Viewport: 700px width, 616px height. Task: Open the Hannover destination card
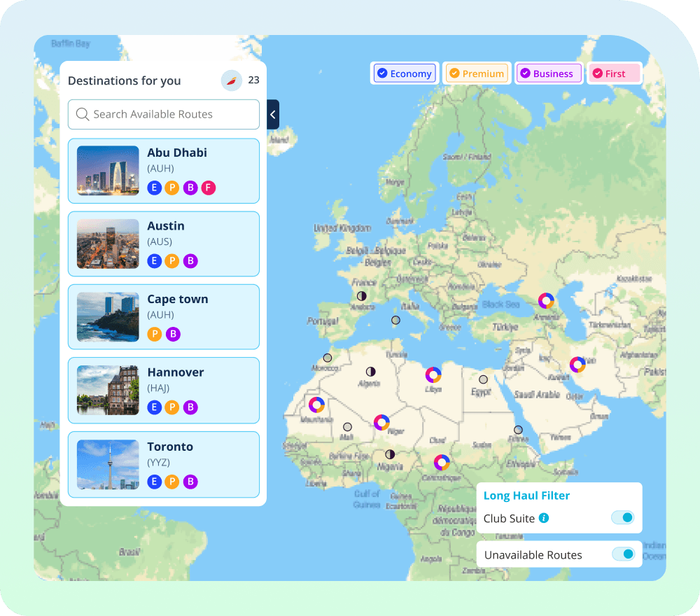[x=163, y=390]
